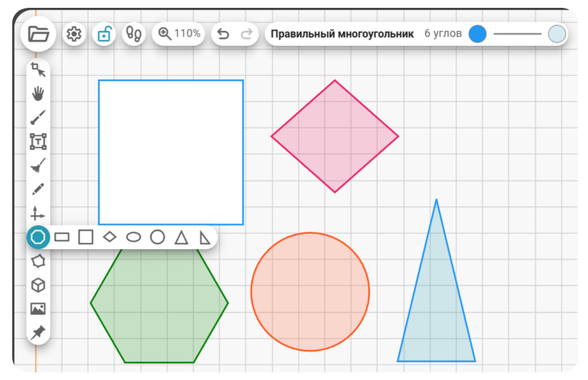The width and height of the screenshot is (588, 380).
Task: Select the pushpin tool
Action: point(38,332)
